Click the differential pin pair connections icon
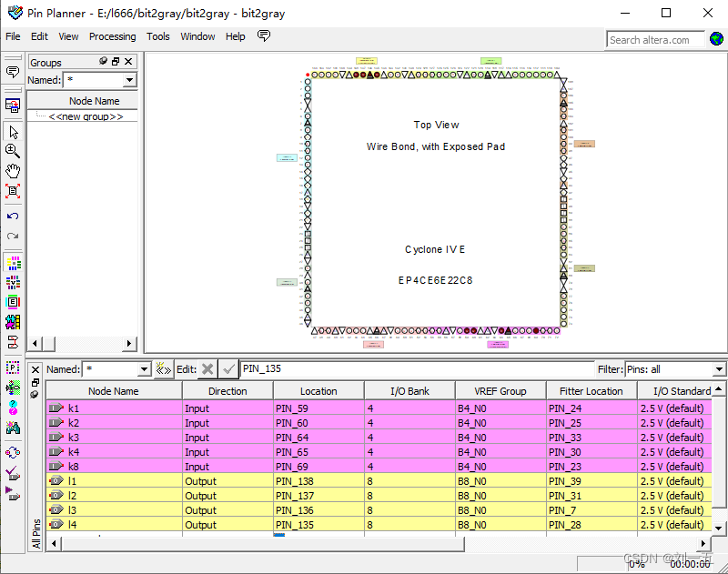The width and height of the screenshot is (728, 574). (13, 342)
